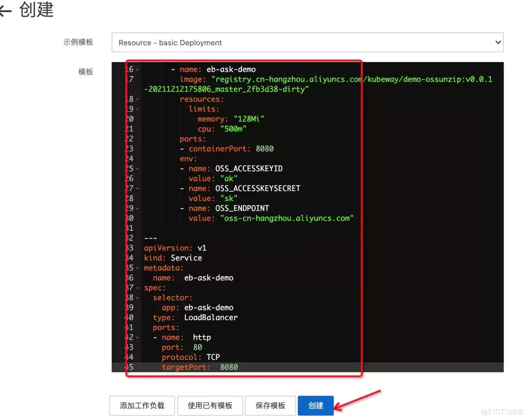The image size is (528, 420).
Task: Click value "sk" in editor
Action: (x=229, y=198)
